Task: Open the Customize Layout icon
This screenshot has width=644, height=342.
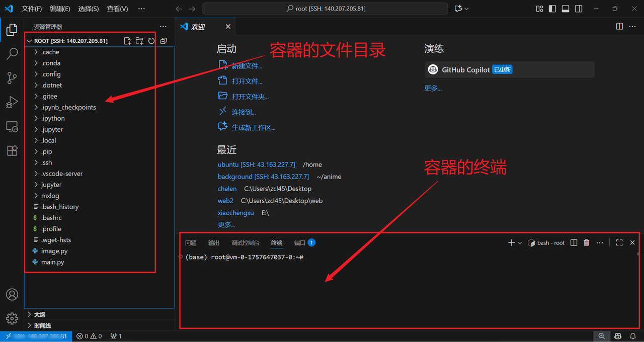Action: (x=540, y=9)
